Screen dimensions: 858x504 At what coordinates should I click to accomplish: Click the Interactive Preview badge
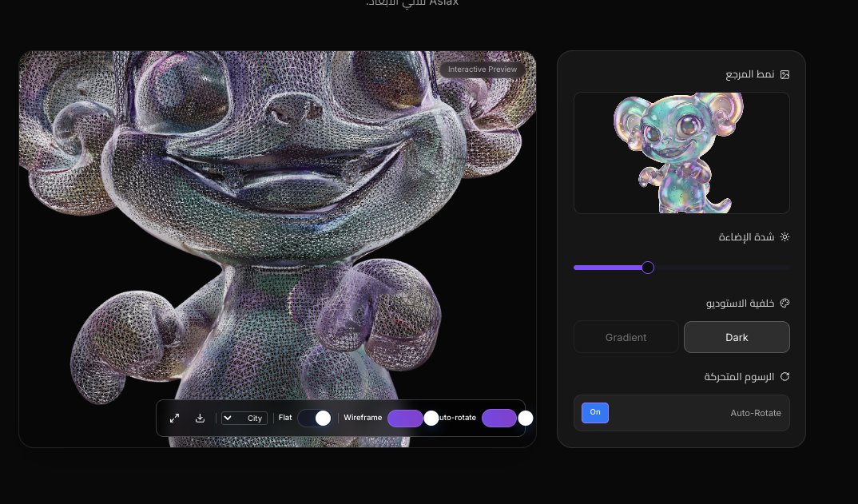tap(483, 69)
